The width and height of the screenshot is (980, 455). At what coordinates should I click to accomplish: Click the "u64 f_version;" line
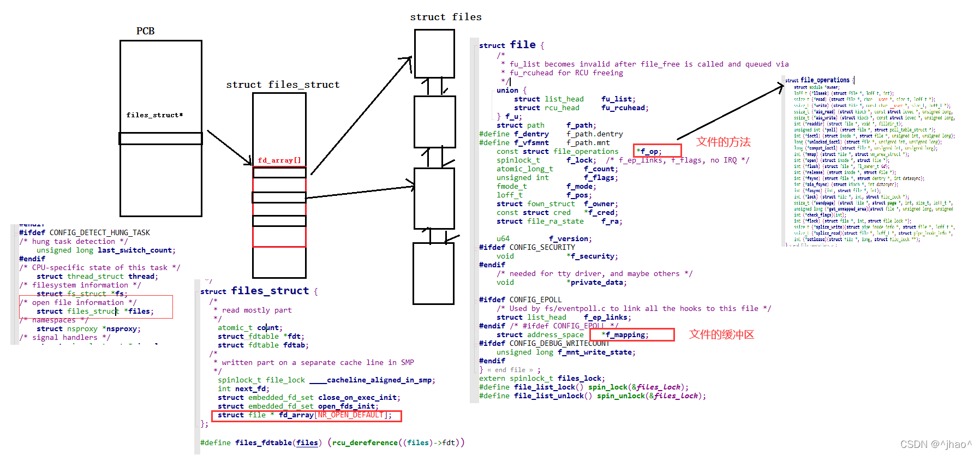pyautogui.click(x=545, y=238)
